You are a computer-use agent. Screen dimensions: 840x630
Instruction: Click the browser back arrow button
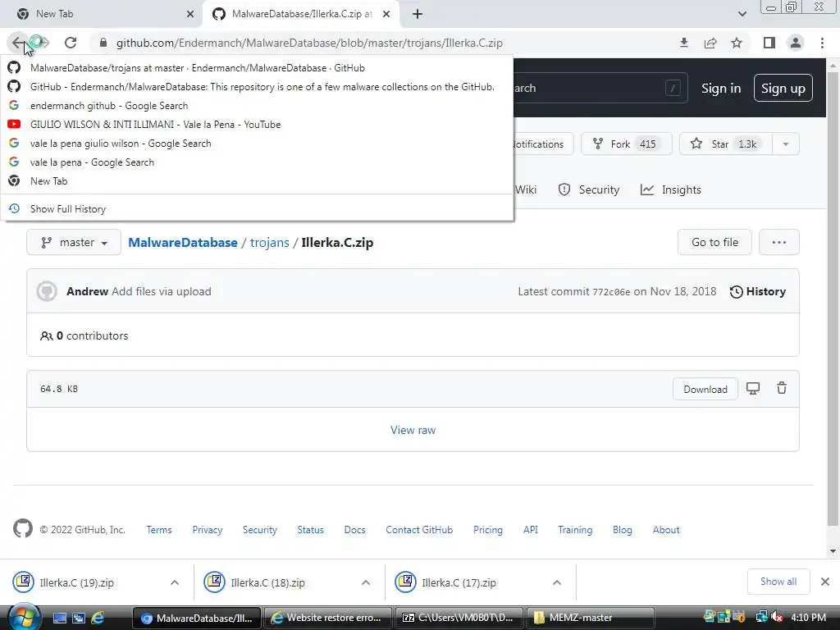[x=18, y=43]
